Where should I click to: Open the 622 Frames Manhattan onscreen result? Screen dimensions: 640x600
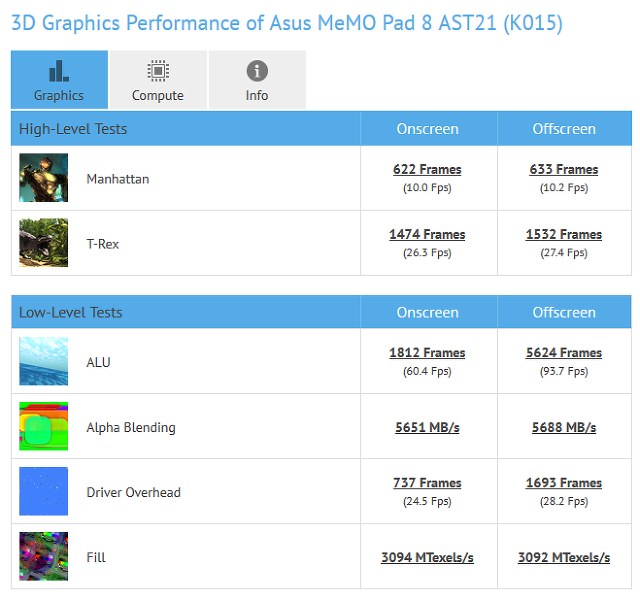click(x=427, y=169)
